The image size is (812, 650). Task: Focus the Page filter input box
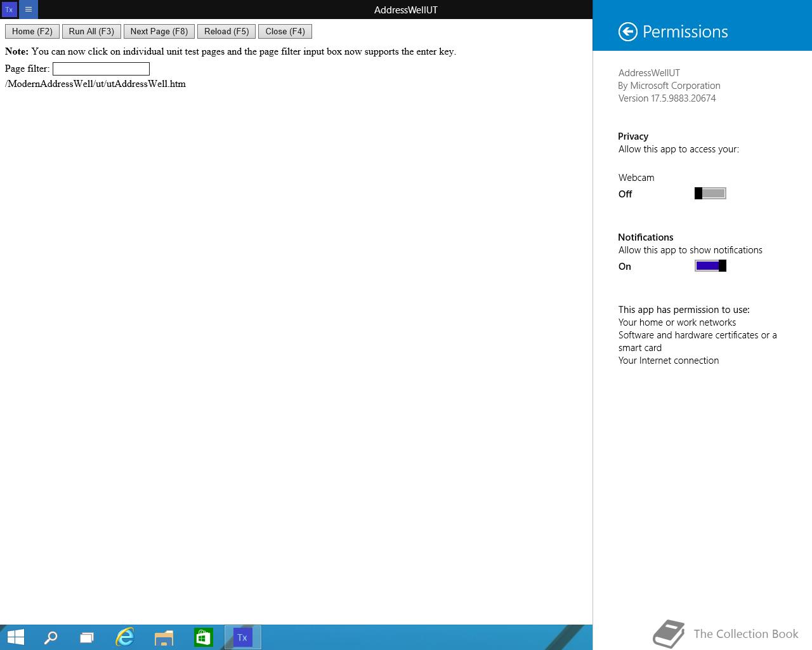tap(101, 69)
